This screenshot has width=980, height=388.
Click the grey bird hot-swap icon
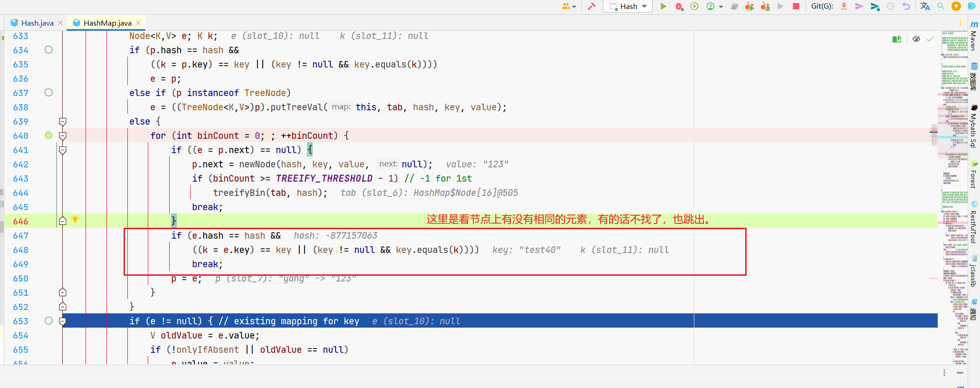(x=734, y=6)
